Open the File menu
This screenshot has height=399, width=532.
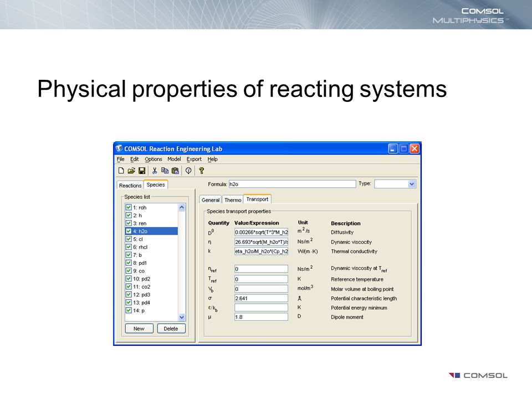pos(120,159)
